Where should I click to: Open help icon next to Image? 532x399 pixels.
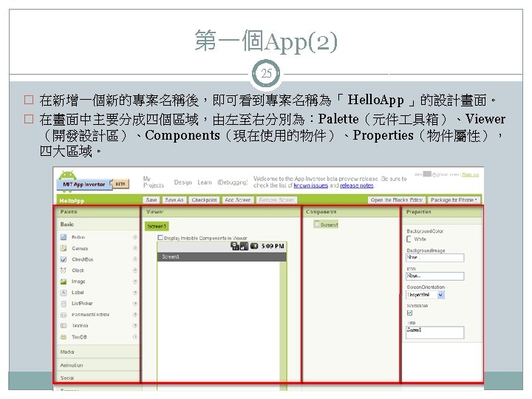coord(135,282)
